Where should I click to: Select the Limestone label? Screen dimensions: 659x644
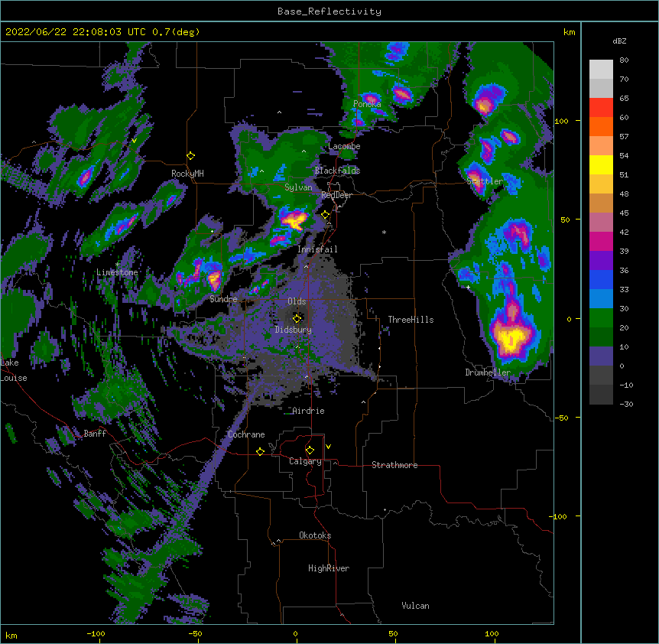[117, 272]
